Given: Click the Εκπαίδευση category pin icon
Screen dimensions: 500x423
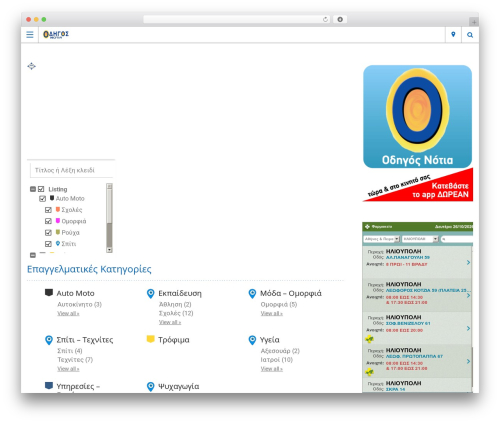Looking at the screenshot, I should click(x=151, y=294).
